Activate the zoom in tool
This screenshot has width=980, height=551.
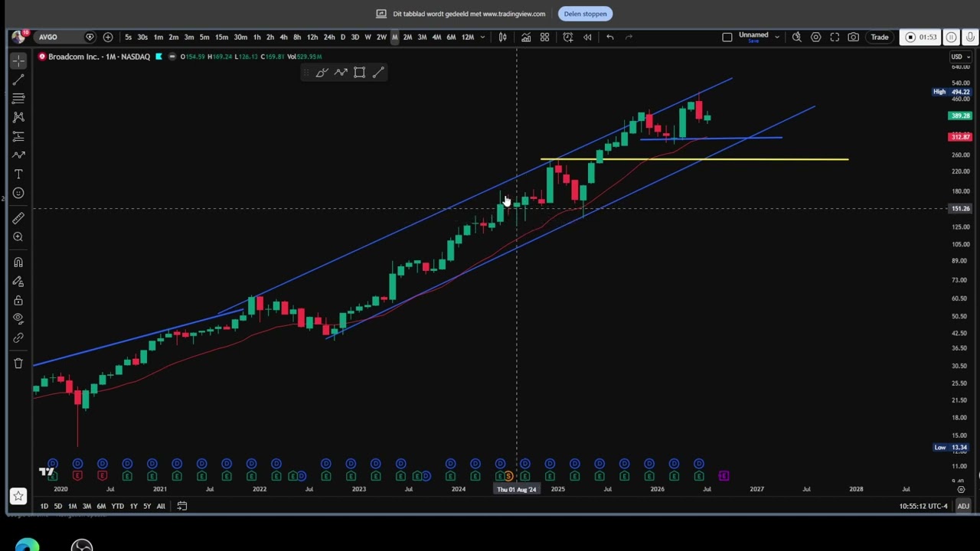(x=18, y=237)
